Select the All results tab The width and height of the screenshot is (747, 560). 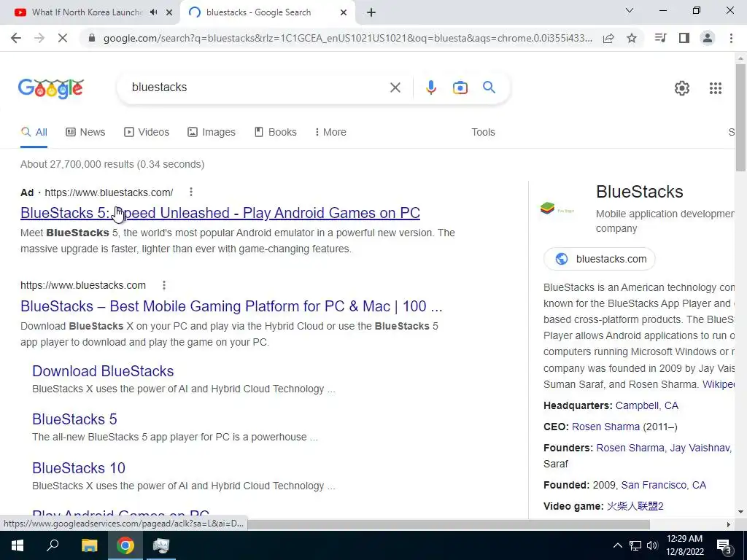34,133
